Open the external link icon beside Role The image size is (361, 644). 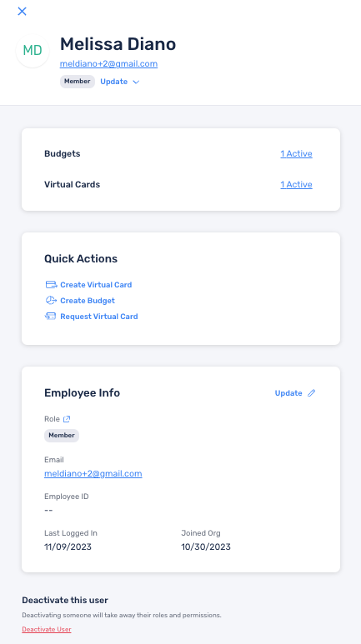[67, 419]
